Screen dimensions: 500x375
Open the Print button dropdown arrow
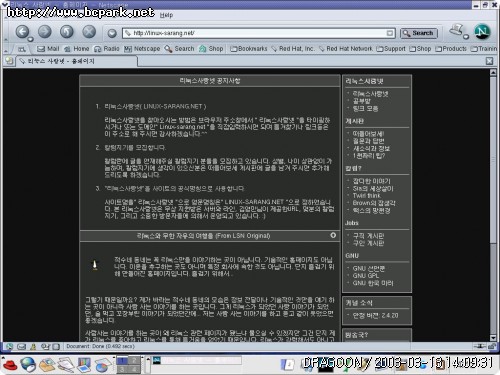[x=466, y=37]
